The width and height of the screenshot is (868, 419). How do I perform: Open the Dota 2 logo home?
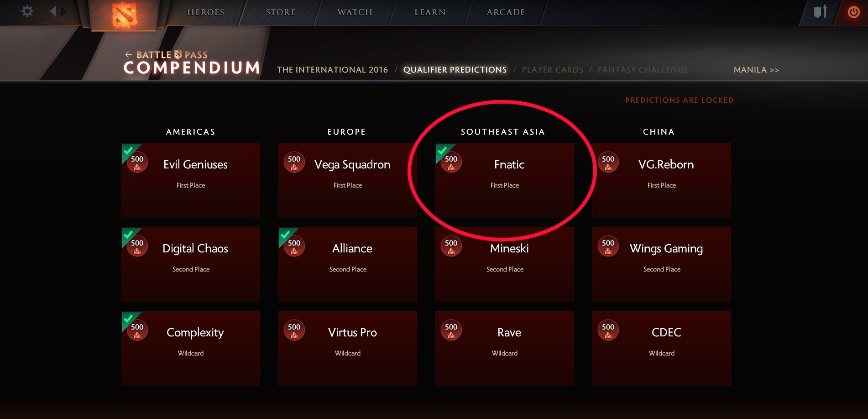(x=124, y=15)
